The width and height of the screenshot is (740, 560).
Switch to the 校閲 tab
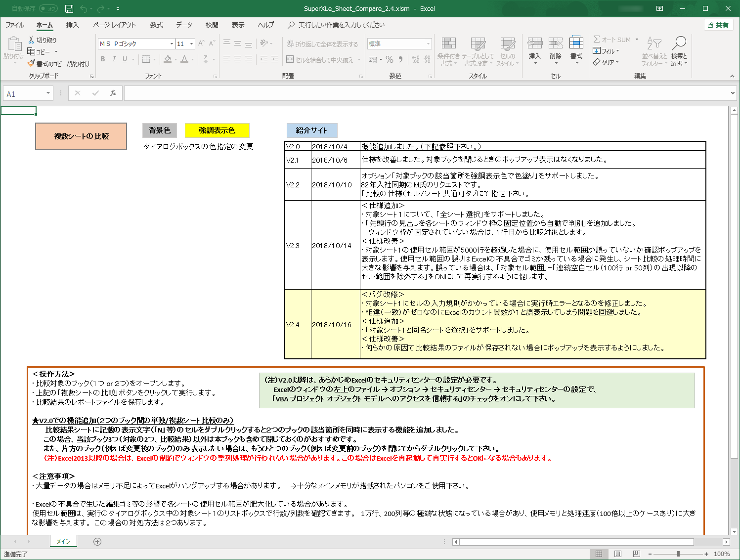pos(212,25)
